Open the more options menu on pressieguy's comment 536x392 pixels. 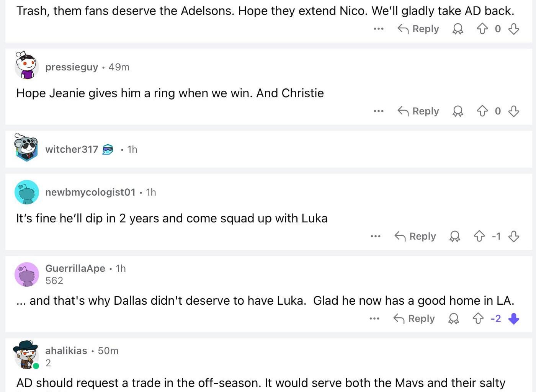point(378,111)
